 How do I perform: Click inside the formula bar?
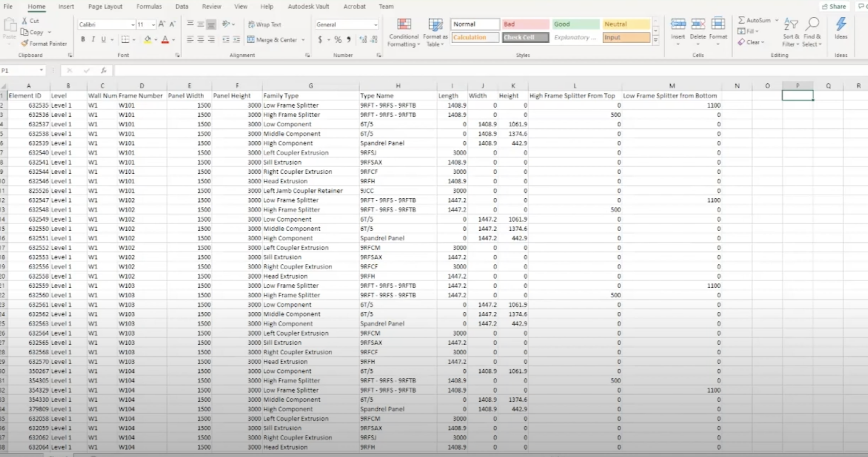coord(254,70)
